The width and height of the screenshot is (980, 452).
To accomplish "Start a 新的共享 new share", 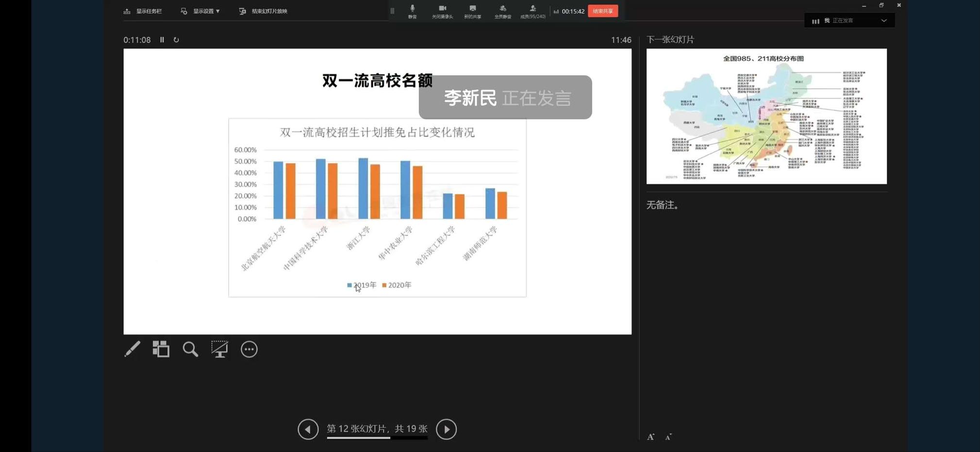I will (x=472, y=11).
